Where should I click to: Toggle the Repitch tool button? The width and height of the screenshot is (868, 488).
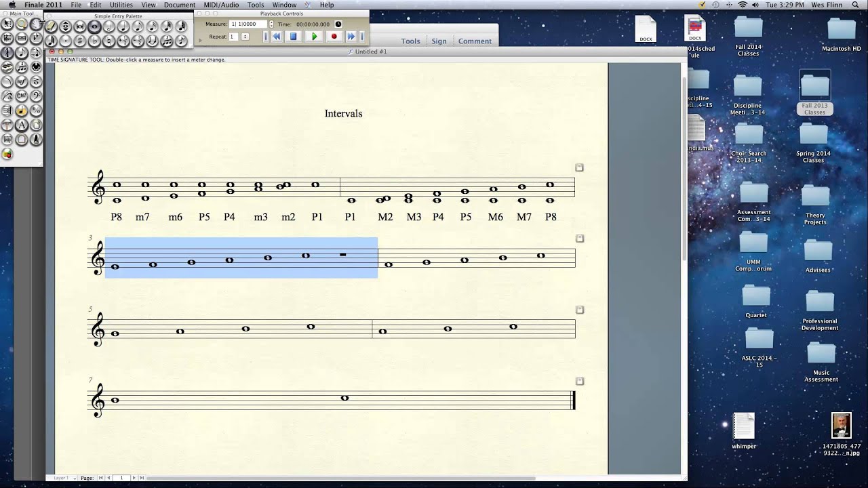pos(66,26)
